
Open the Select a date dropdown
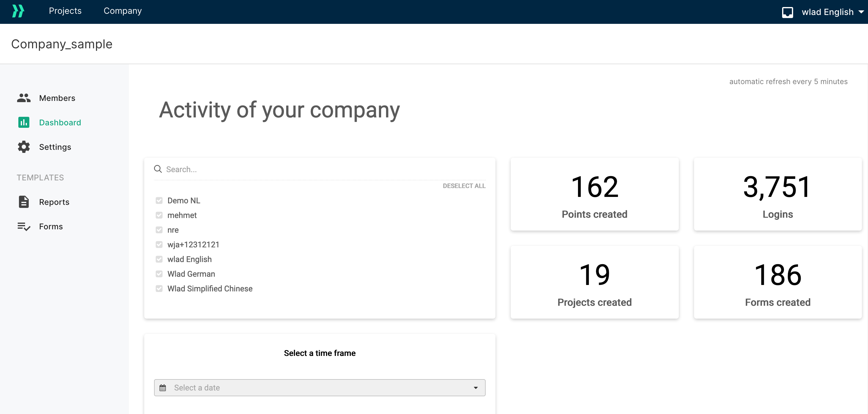[x=319, y=388]
